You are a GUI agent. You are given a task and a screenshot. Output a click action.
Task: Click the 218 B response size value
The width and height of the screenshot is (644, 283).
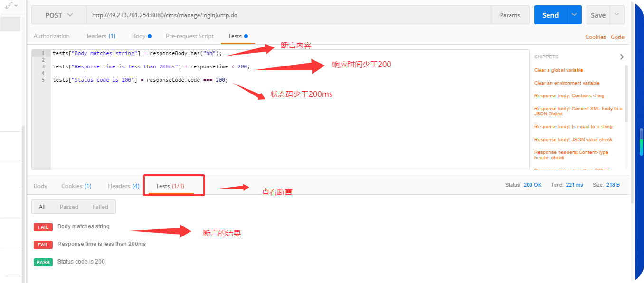coord(613,185)
